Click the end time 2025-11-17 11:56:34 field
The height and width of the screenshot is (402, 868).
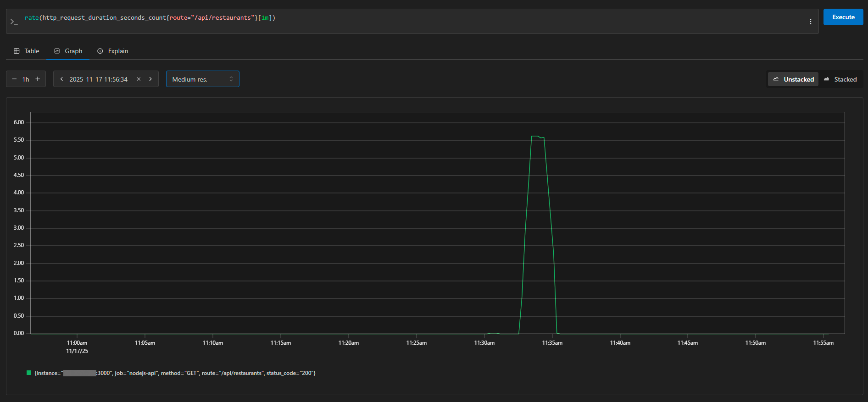98,79
